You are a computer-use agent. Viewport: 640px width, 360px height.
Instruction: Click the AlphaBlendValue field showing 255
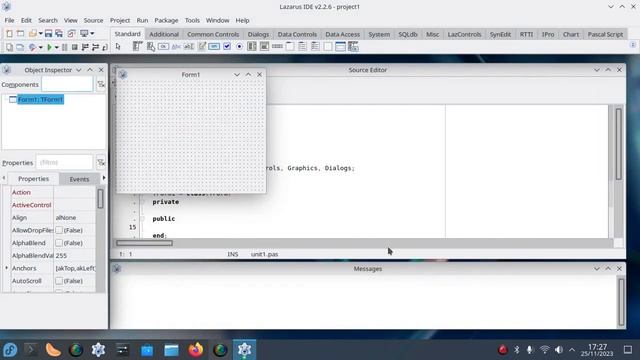pyautogui.click(x=74, y=256)
